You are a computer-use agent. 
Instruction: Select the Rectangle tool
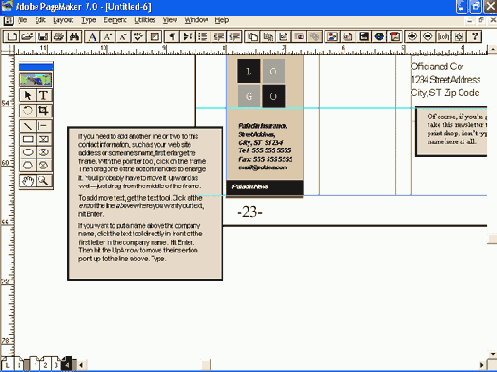28,139
